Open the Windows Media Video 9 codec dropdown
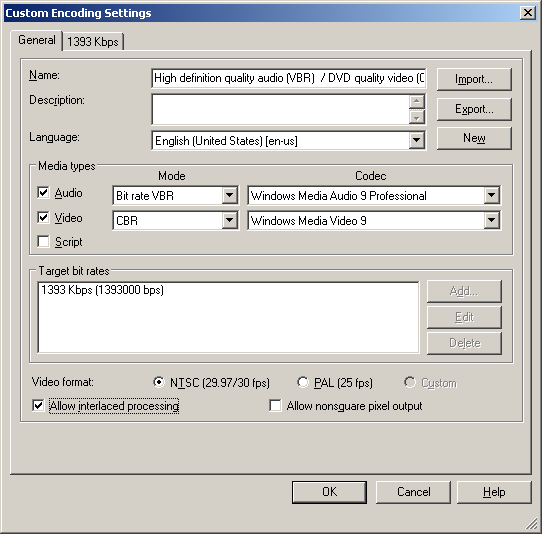Viewport: 542px width, 534px height. (x=492, y=220)
